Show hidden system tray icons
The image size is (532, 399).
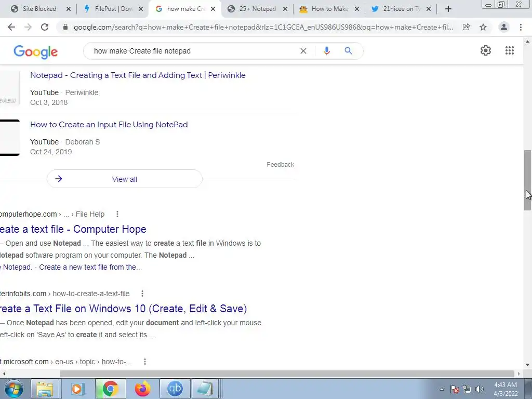pos(442,389)
